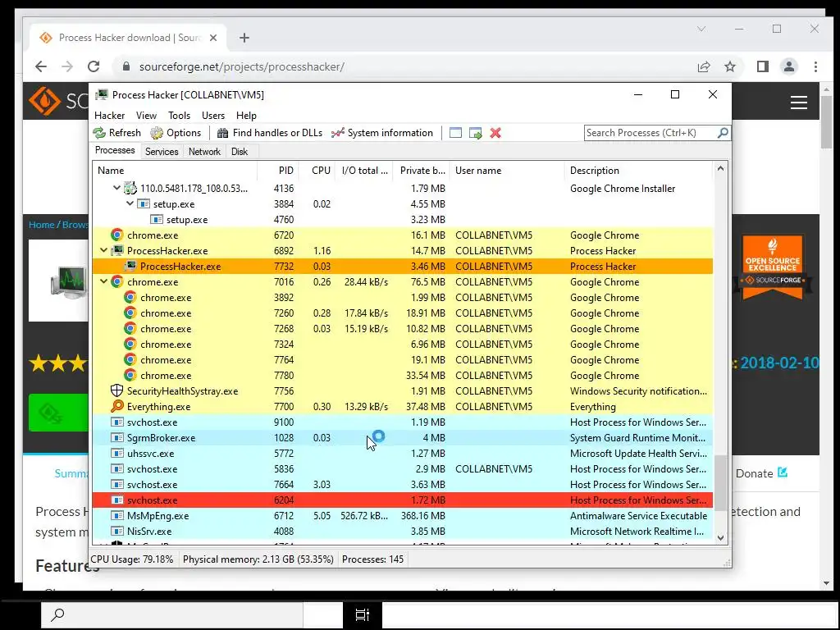Screen dimensions: 840x630
Task: Click the NisSrv.exe process icon
Action: coord(116,531)
